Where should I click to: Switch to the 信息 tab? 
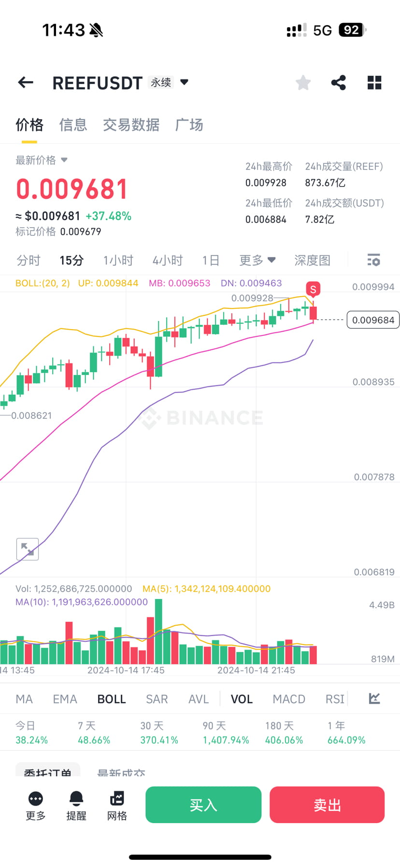point(73,125)
